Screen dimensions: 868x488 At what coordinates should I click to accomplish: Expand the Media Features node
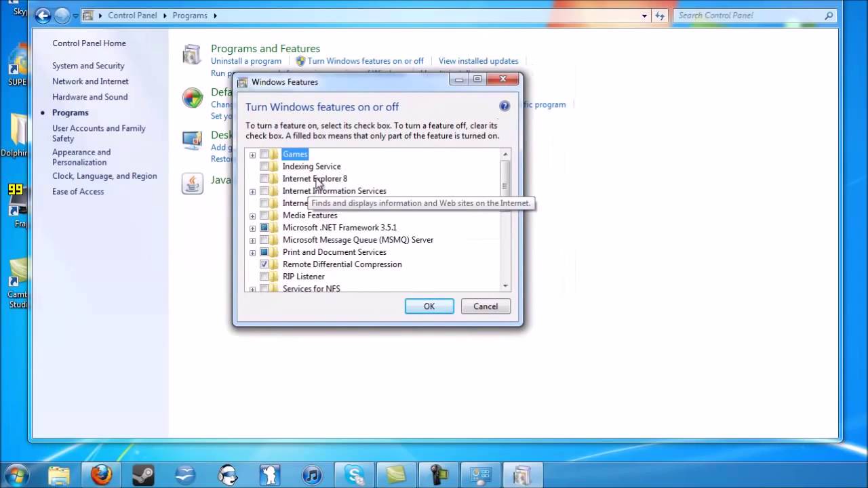(252, 216)
